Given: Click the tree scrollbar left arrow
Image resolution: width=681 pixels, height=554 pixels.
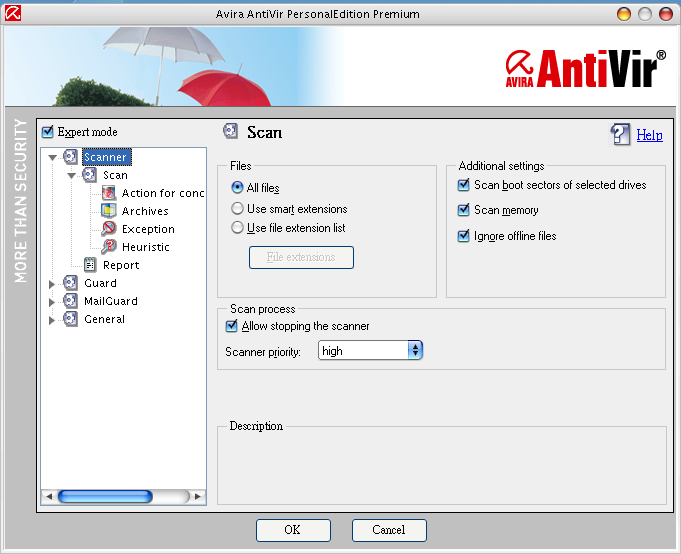Looking at the screenshot, I should point(49,496).
